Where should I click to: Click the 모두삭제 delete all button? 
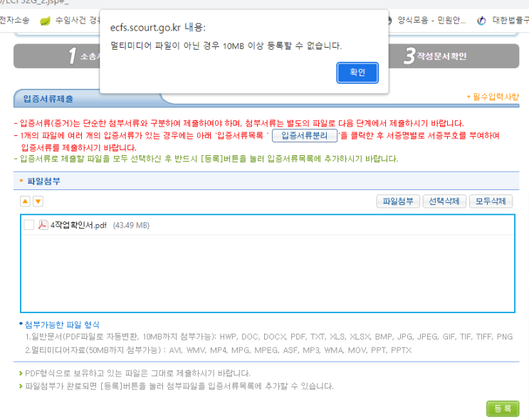(x=491, y=201)
